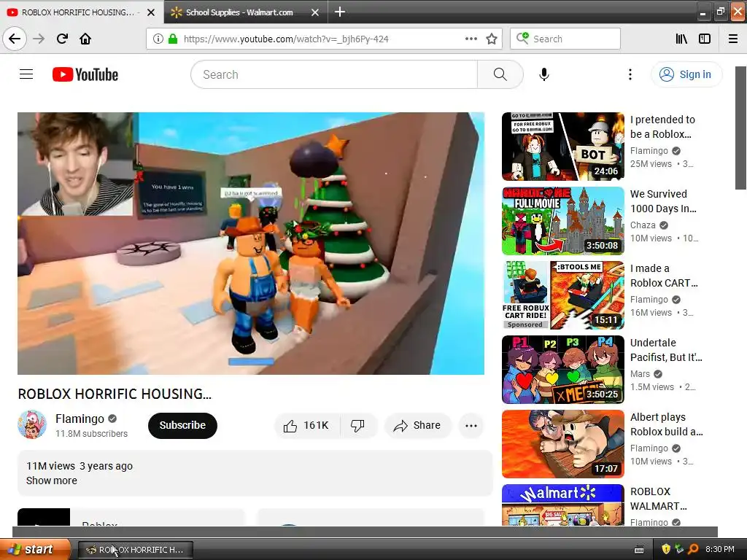Screen dimensions: 747x560
Task: Click the 'ROBLOX HORRIFIC HOUSING...' video title
Action: 115,394
